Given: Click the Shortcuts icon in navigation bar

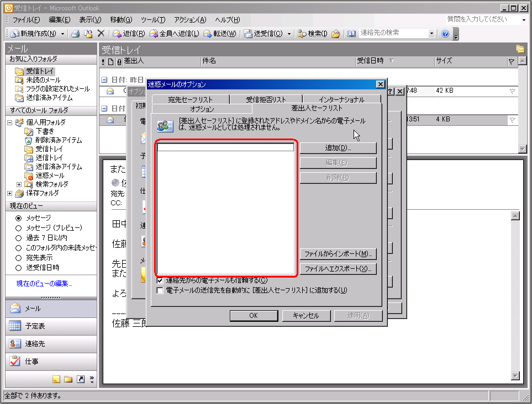Looking at the screenshot, I should point(81,379).
